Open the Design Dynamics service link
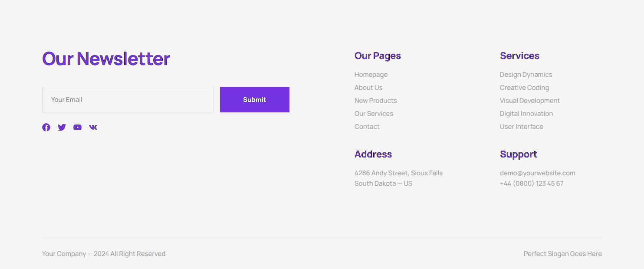 (x=526, y=74)
